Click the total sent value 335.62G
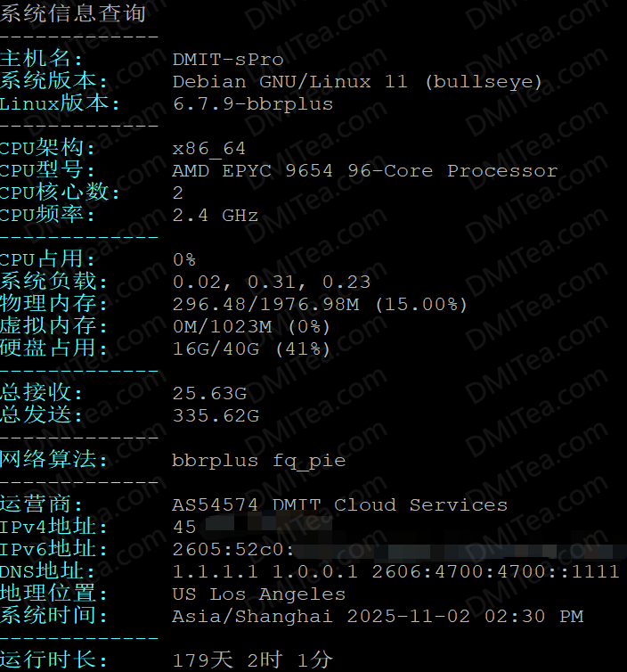 [216, 416]
